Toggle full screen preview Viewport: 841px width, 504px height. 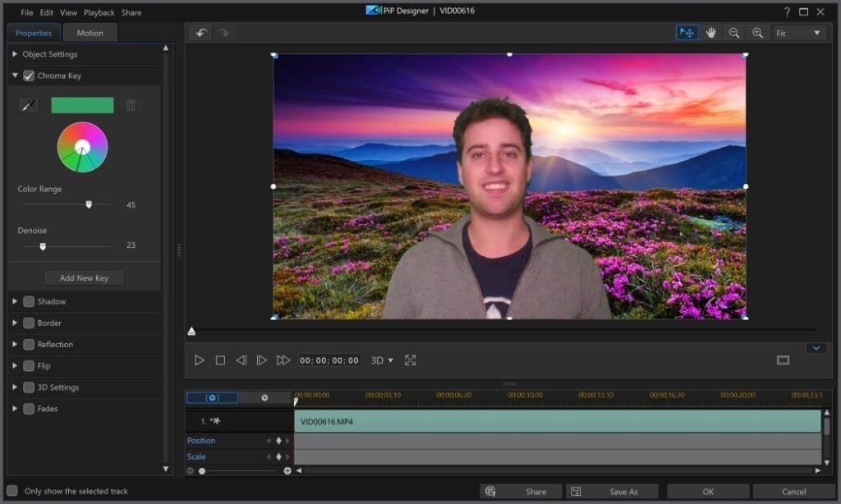411,360
